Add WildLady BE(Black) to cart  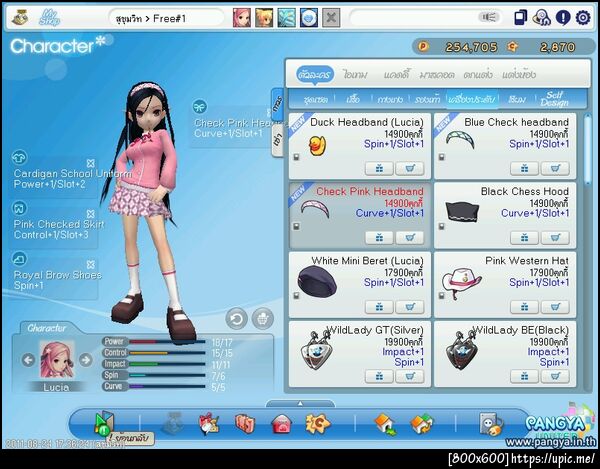point(555,376)
